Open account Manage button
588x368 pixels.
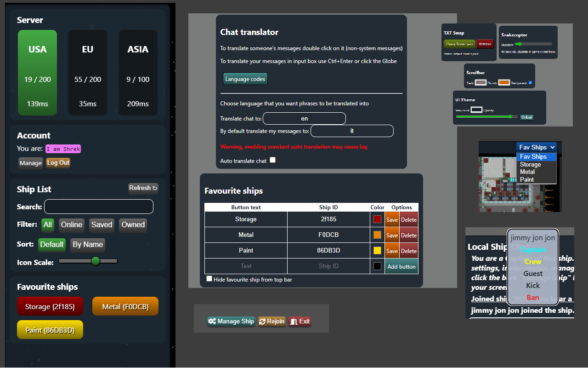(31, 163)
